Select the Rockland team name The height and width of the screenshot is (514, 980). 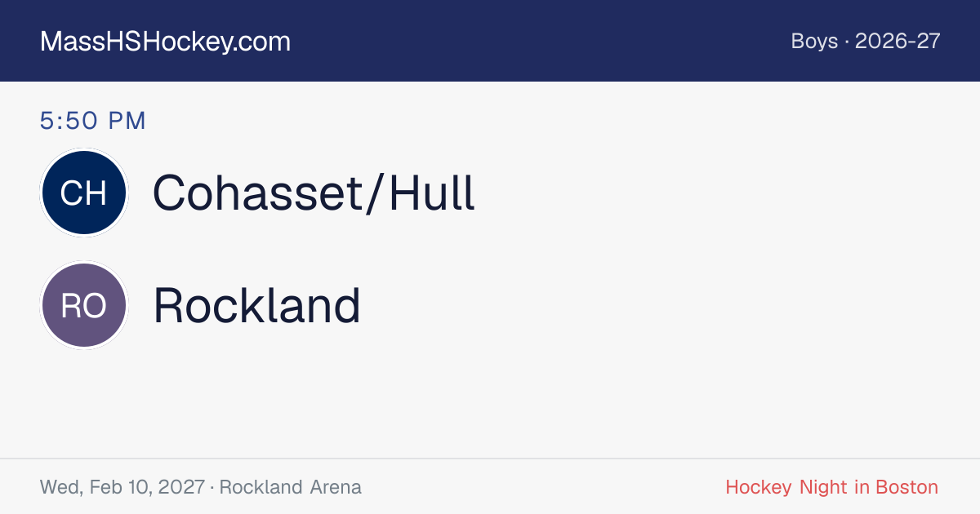[256, 306]
